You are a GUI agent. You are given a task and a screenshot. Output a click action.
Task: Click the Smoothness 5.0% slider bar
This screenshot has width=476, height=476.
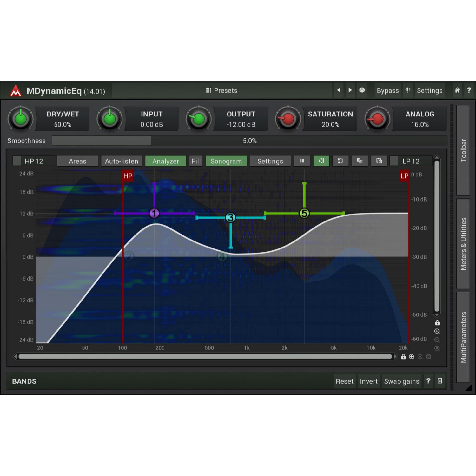(249, 141)
